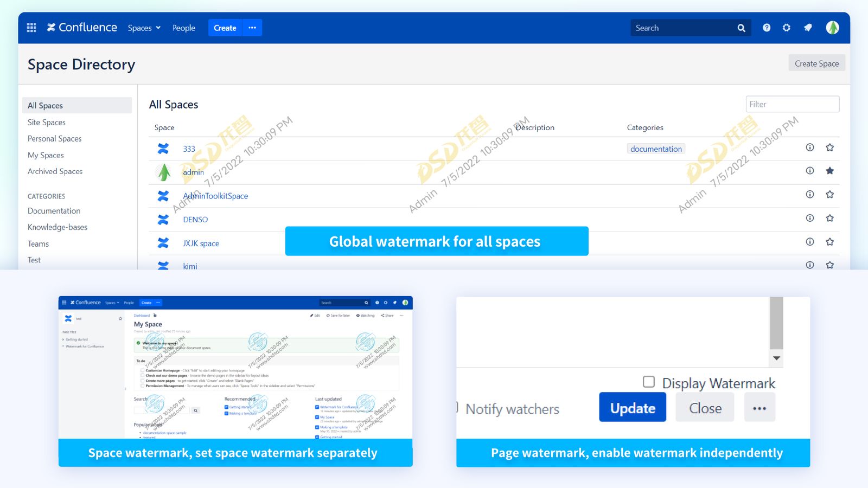Select Archived Spaces in sidebar
This screenshot has height=488, width=868.
pos(55,171)
